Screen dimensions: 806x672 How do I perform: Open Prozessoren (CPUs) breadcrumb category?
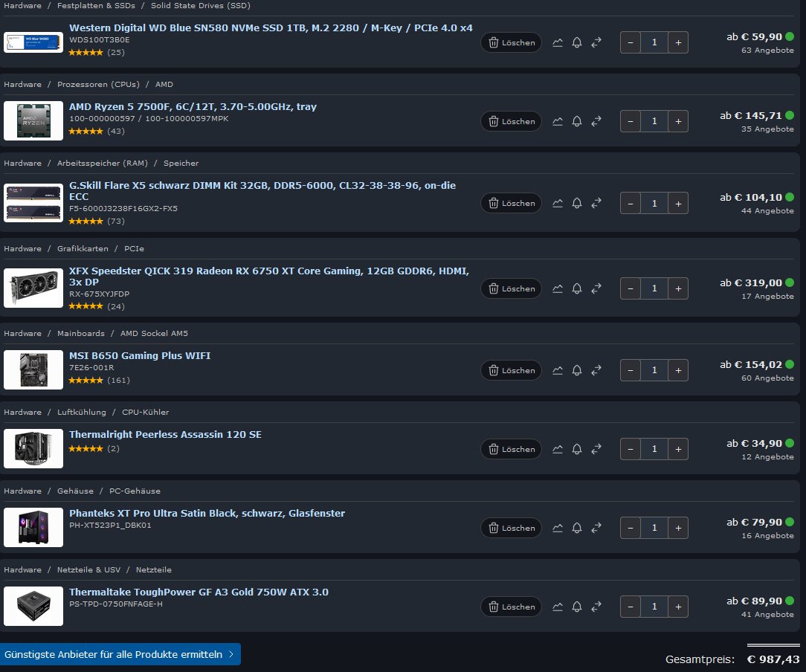coord(98,84)
